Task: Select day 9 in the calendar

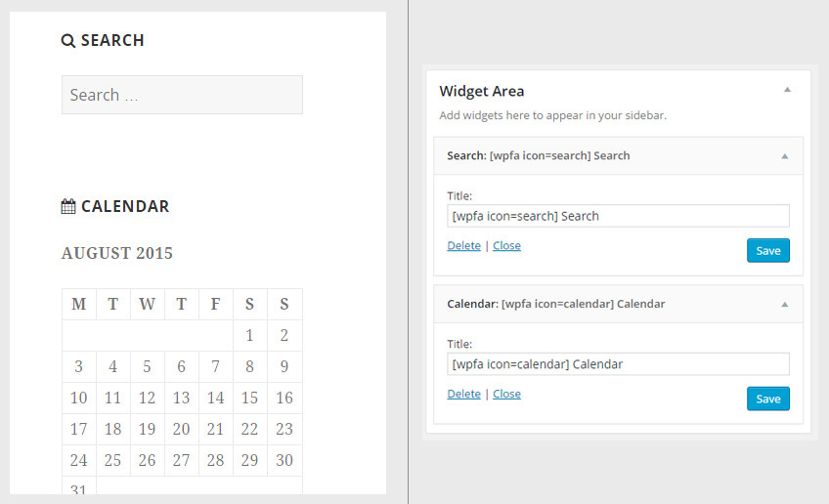Action: 284,367
